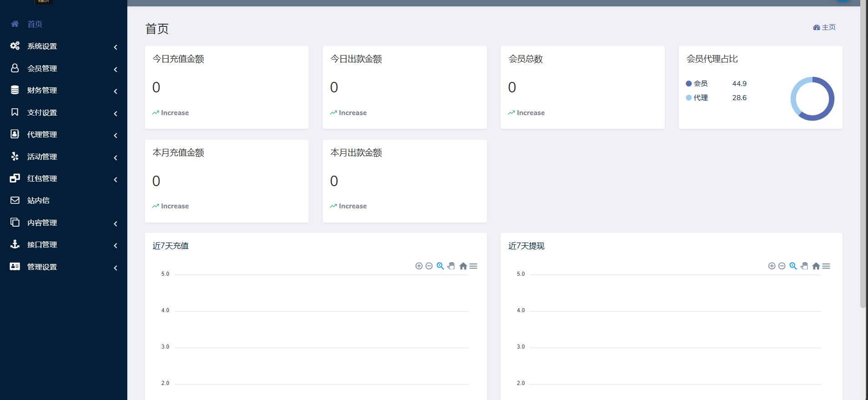Click the gears icon for 系统设置
Screen dimensions: 868x400
15,46
